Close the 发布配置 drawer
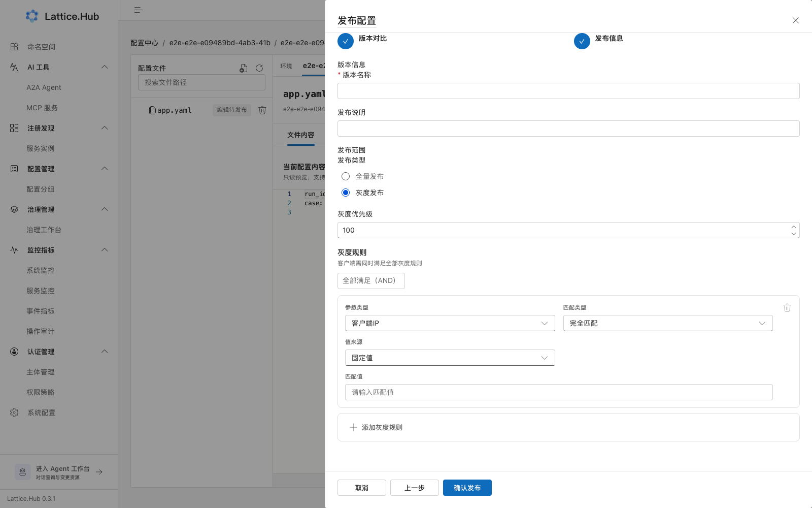The width and height of the screenshot is (812, 508). [x=796, y=20]
